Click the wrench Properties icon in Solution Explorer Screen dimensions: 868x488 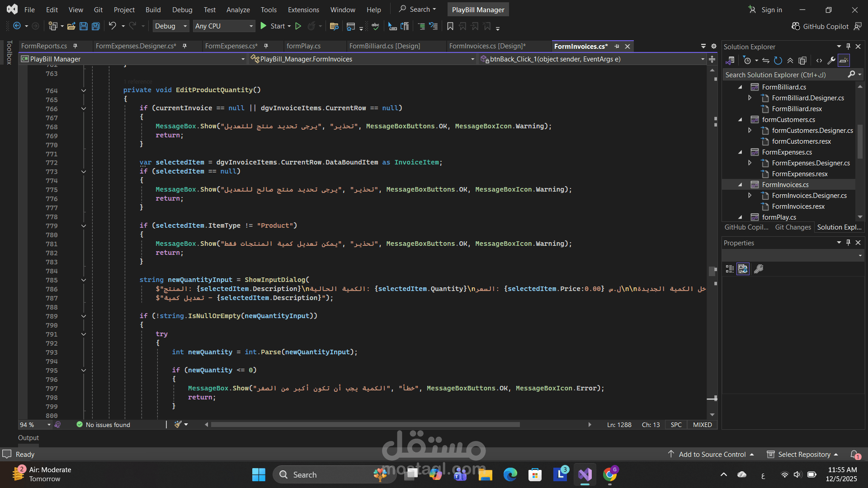[831, 61]
